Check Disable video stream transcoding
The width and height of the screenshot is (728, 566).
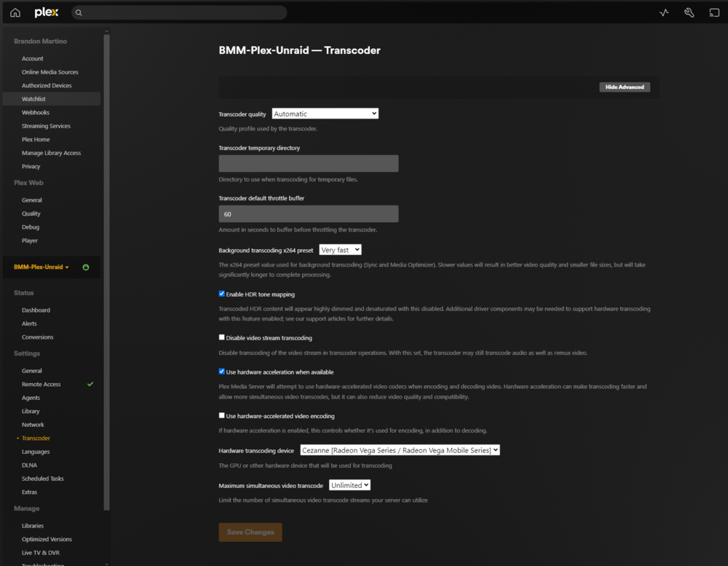coord(221,337)
